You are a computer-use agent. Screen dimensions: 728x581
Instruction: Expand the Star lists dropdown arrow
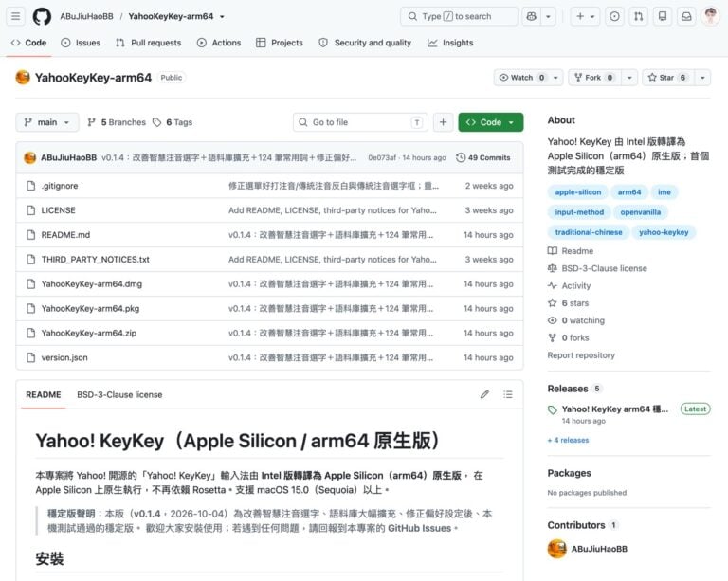703,78
